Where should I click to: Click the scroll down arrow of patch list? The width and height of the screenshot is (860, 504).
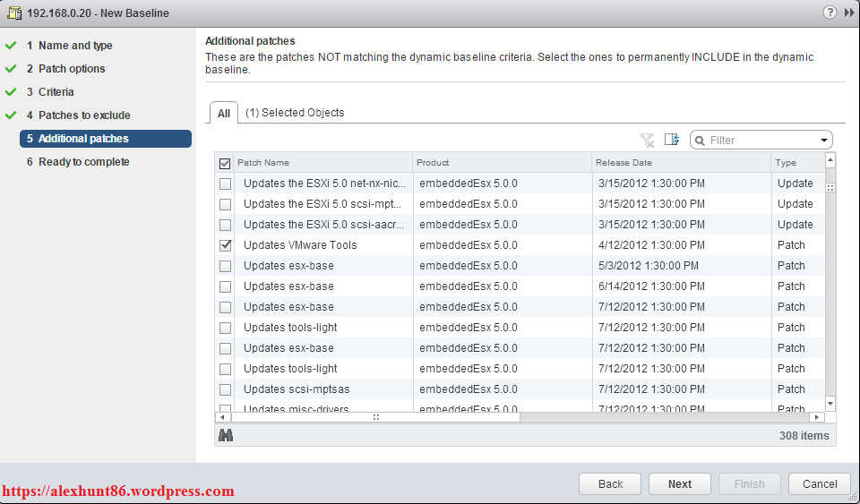(830, 404)
